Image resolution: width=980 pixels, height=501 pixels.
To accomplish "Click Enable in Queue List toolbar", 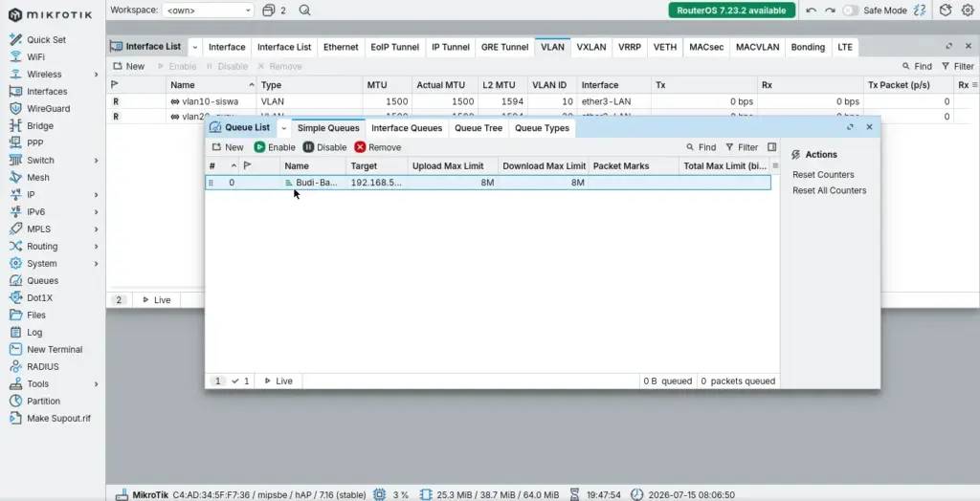I will (x=275, y=147).
